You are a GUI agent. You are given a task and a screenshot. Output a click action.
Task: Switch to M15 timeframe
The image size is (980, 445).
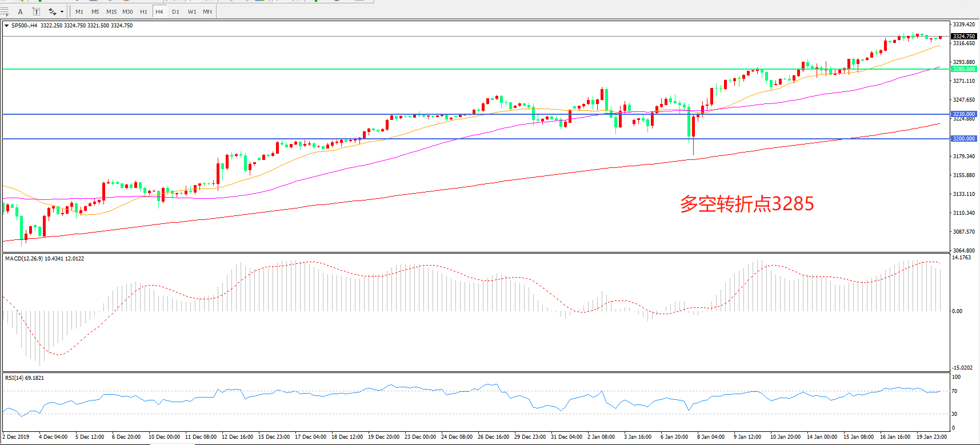(x=111, y=11)
